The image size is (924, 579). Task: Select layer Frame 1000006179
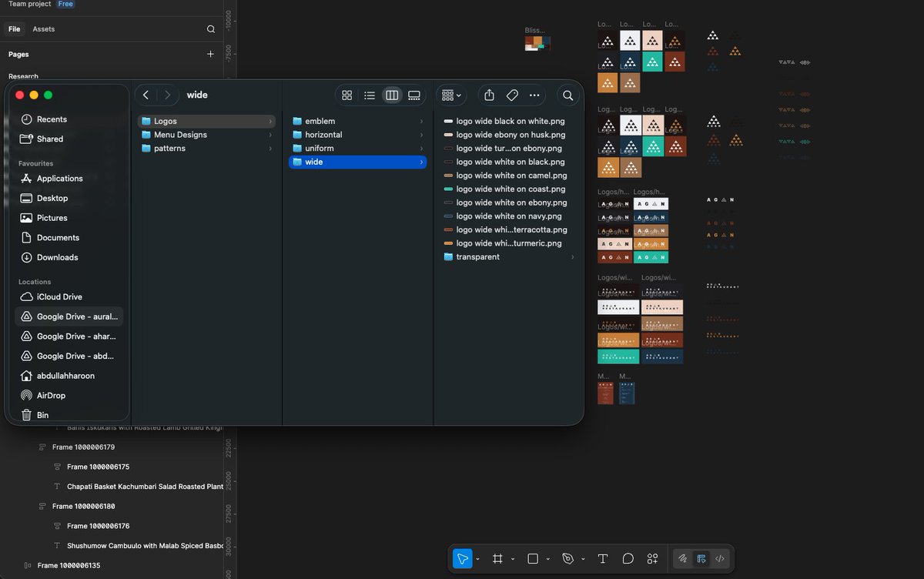(83, 447)
